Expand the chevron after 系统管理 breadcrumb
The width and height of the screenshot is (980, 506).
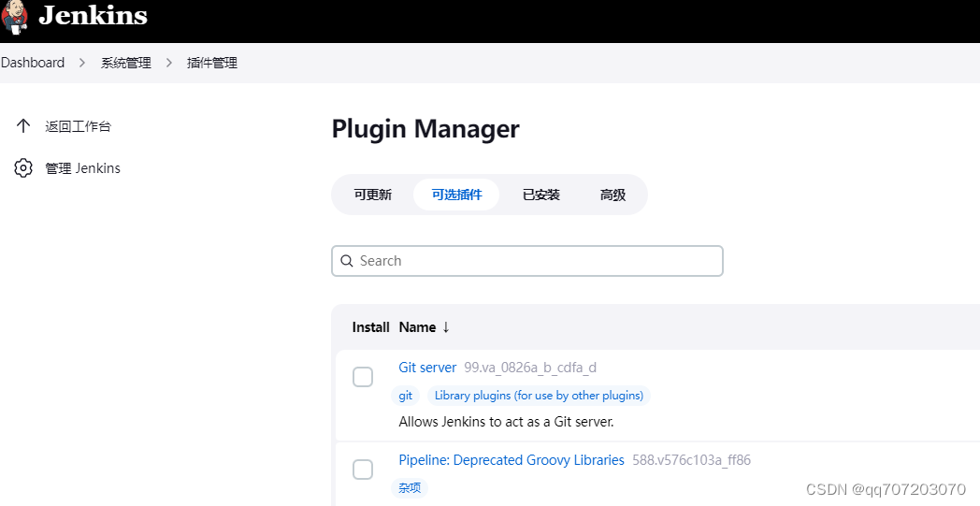coord(168,63)
